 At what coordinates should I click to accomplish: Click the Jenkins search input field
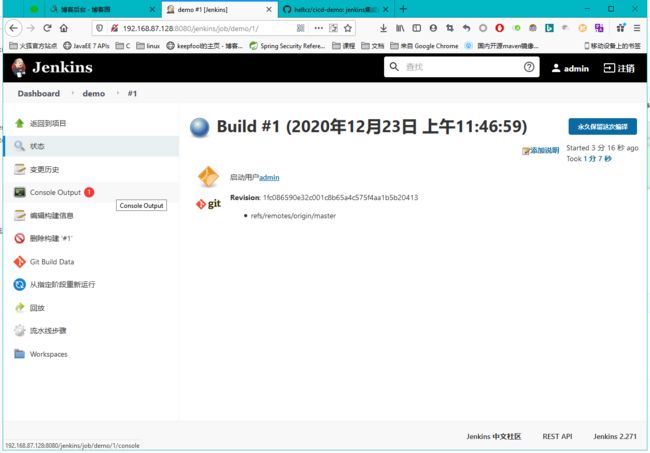[461, 67]
